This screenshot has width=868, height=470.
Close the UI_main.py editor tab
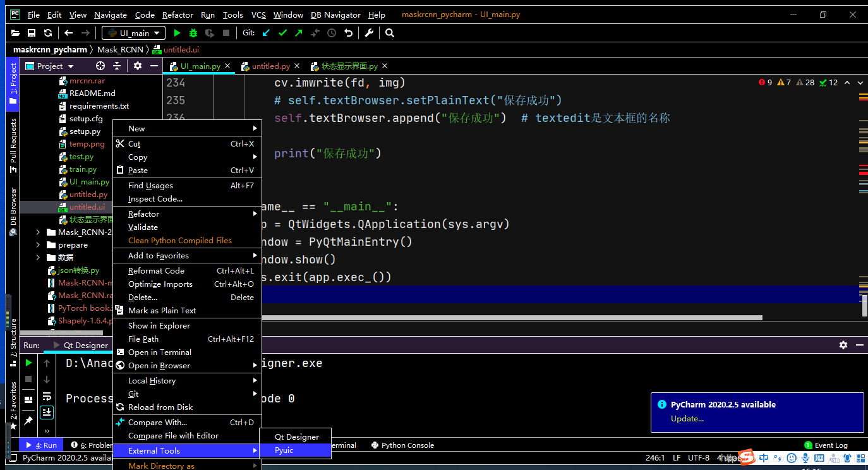pos(227,66)
